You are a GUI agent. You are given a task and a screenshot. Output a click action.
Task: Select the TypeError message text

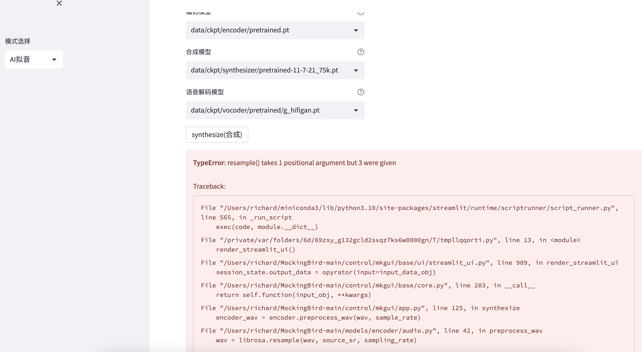tap(294, 162)
